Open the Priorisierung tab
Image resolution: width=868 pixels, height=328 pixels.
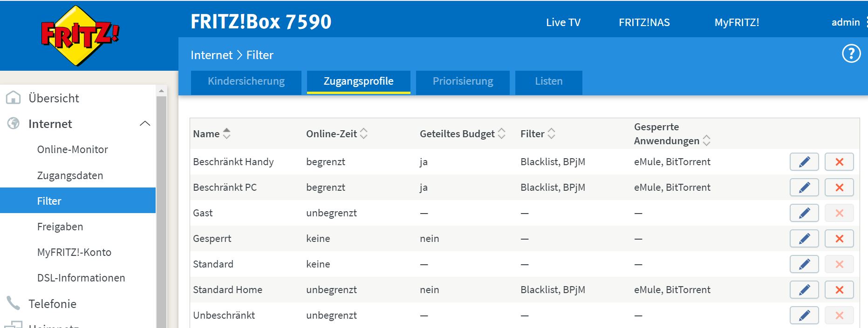pyautogui.click(x=463, y=82)
